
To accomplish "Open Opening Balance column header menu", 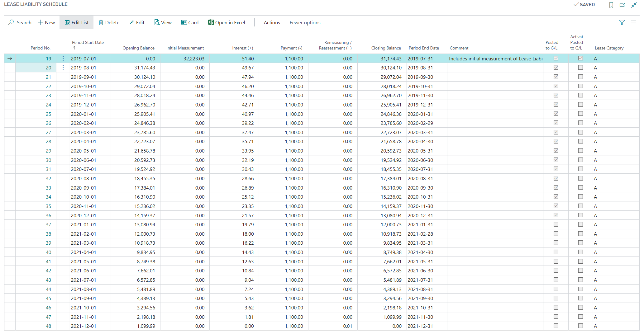I will [138, 48].
